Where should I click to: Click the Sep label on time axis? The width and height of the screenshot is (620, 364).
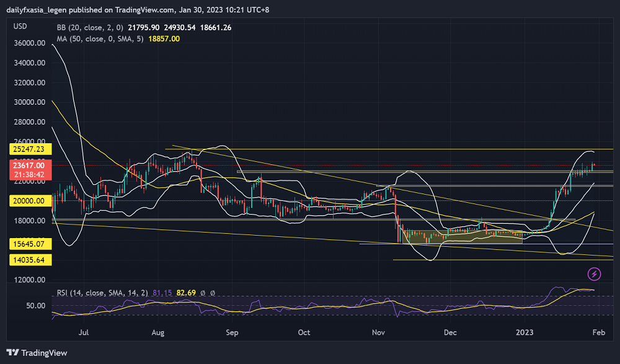(232, 332)
